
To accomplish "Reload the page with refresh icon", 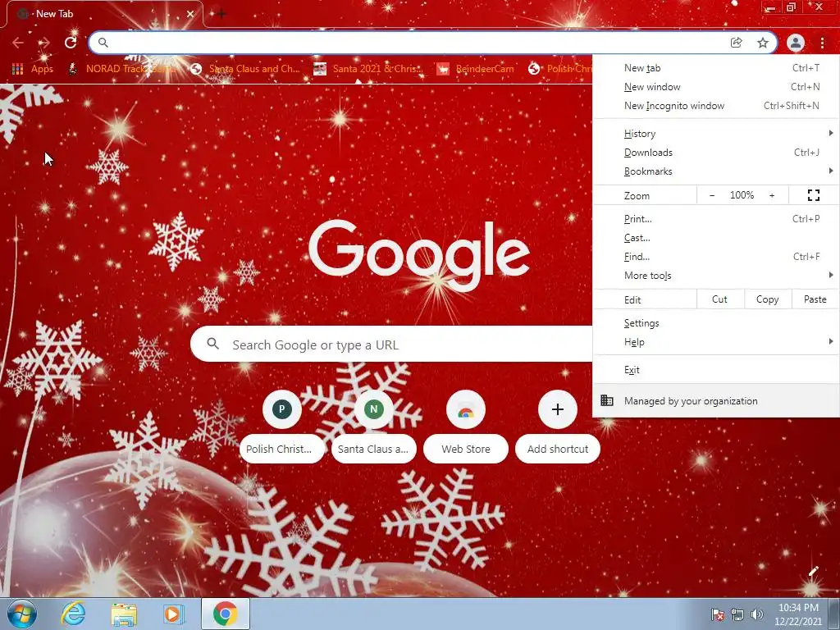I will [x=71, y=43].
